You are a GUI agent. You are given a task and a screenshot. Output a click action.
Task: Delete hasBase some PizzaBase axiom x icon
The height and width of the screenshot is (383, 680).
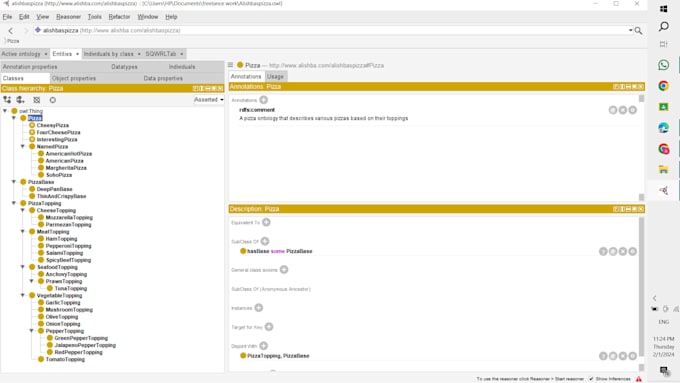623,251
